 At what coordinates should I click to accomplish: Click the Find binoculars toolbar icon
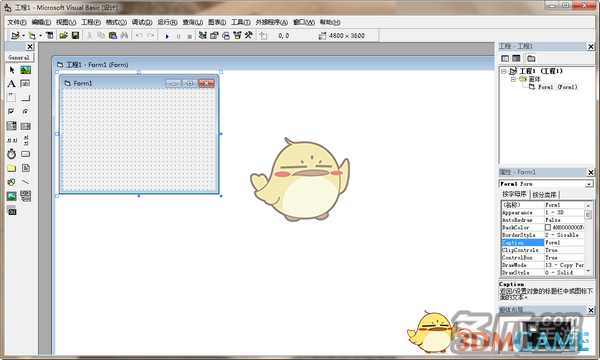[124, 36]
